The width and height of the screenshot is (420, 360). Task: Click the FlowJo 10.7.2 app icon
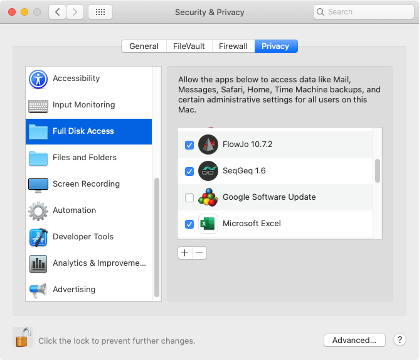click(208, 144)
